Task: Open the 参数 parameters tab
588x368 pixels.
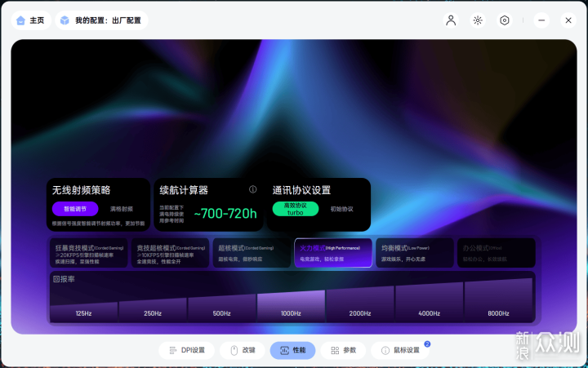Action: [343, 350]
